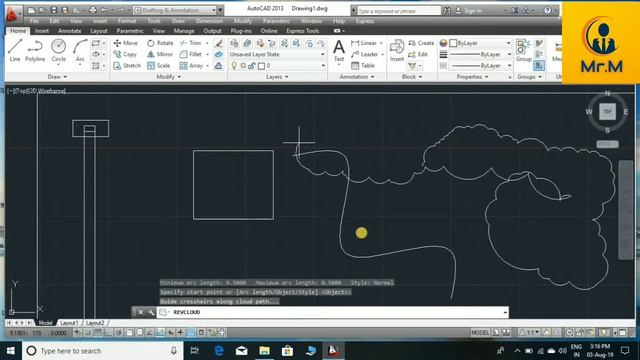
Task: Toggle the layer lock padlock icon
Action: tap(252, 65)
